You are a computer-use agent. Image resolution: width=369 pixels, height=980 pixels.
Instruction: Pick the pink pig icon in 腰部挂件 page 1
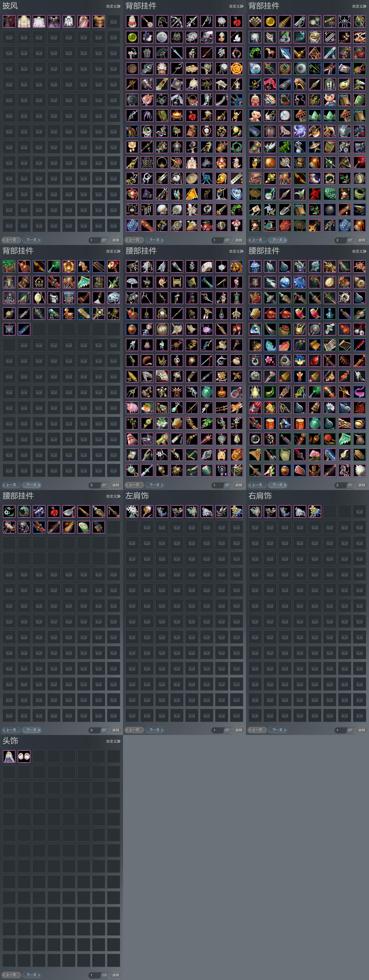coord(132,407)
